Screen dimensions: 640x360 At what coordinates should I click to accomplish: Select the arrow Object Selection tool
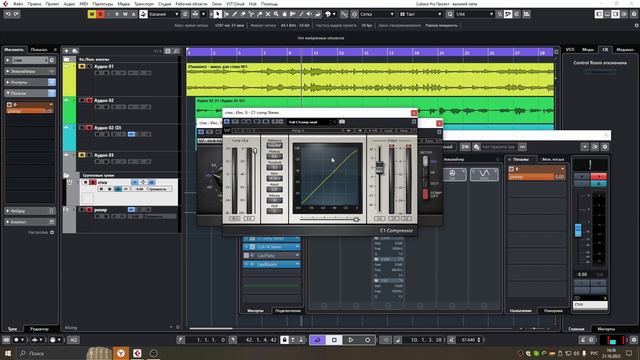(218, 14)
